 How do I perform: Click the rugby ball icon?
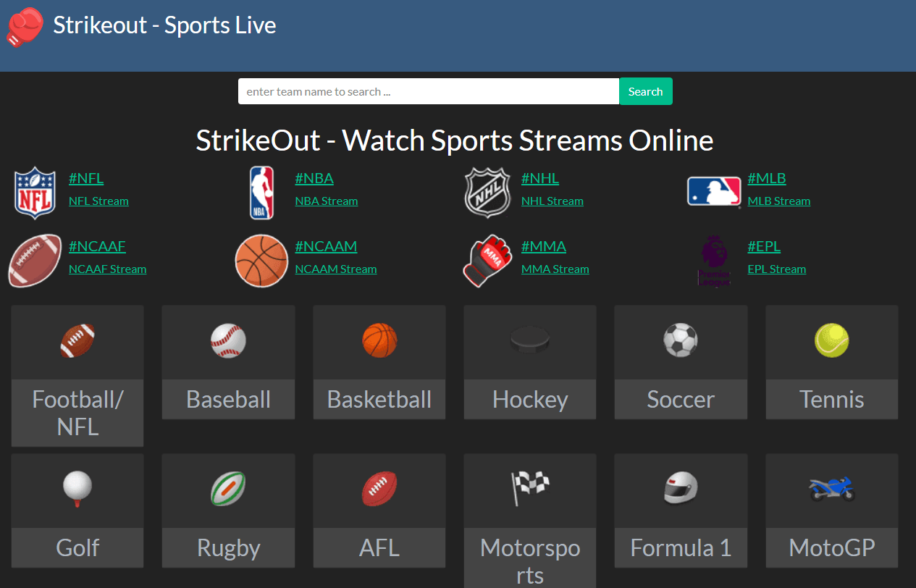click(228, 488)
